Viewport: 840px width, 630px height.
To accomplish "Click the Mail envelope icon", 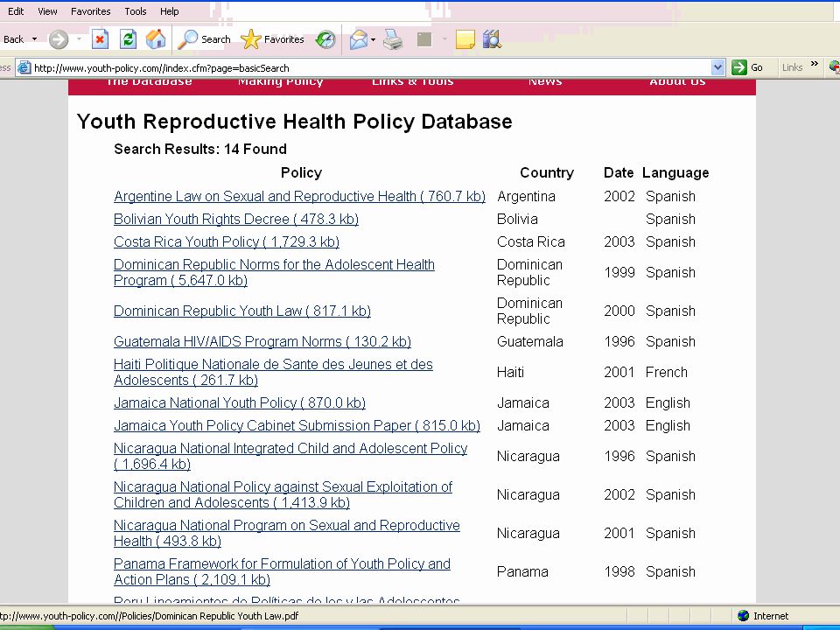I will tap(359, 39).
